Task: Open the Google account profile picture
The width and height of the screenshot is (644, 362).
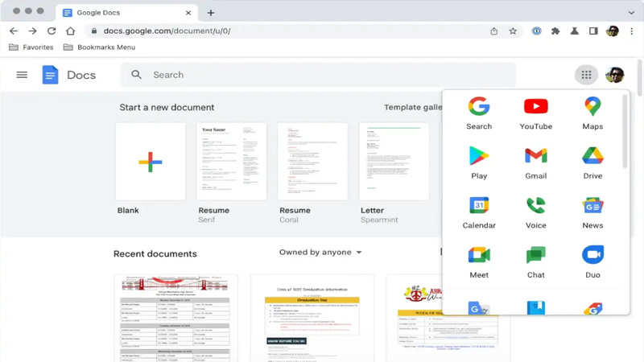Action: 614,75
